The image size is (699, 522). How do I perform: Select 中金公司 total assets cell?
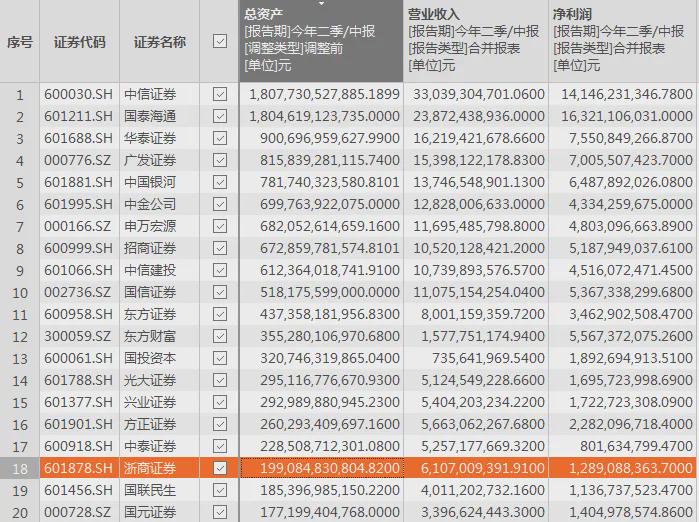tap(321, 204)
